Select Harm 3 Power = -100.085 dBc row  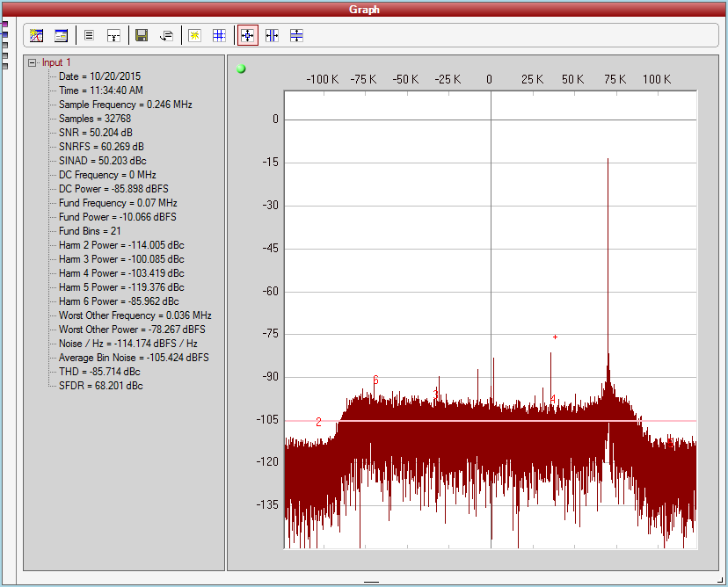(121, 259)
